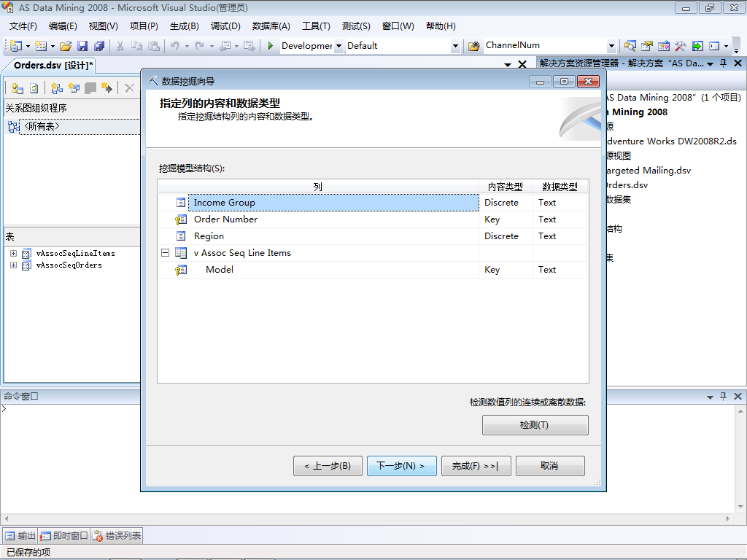The image size is (747, 560).
Task: Expand the vAssocSeqOrders table node
Action: 13,265
